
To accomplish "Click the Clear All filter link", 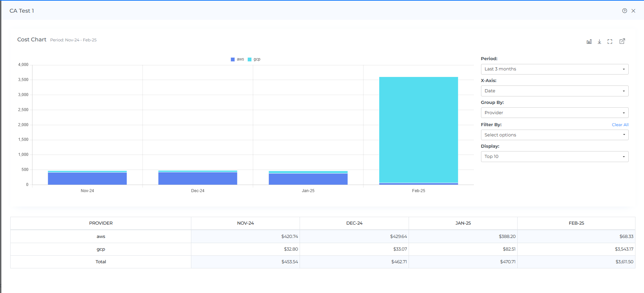I will 620,125.
